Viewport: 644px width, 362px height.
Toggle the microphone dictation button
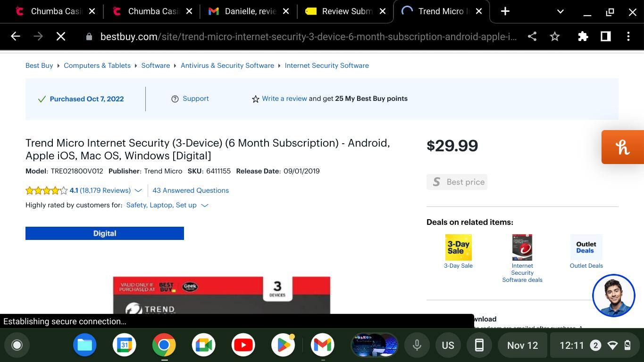tap(417, 345)
